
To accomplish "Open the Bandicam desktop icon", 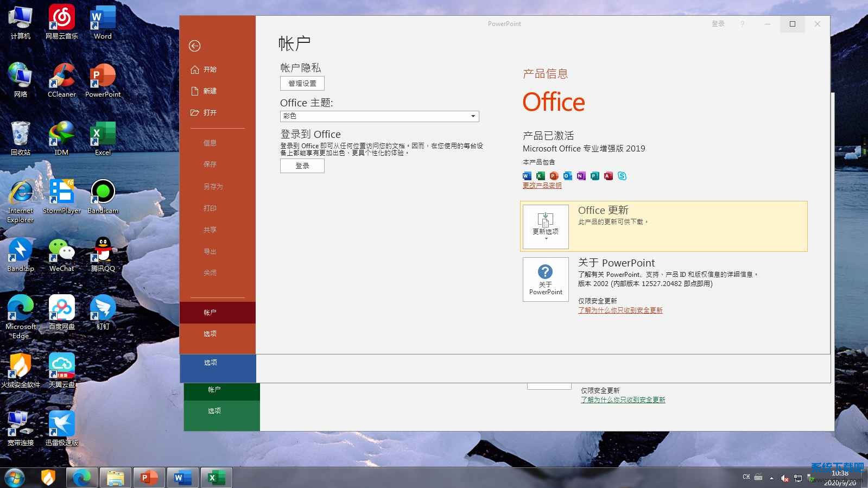I will pyautogui.click(x=103, y=197).
